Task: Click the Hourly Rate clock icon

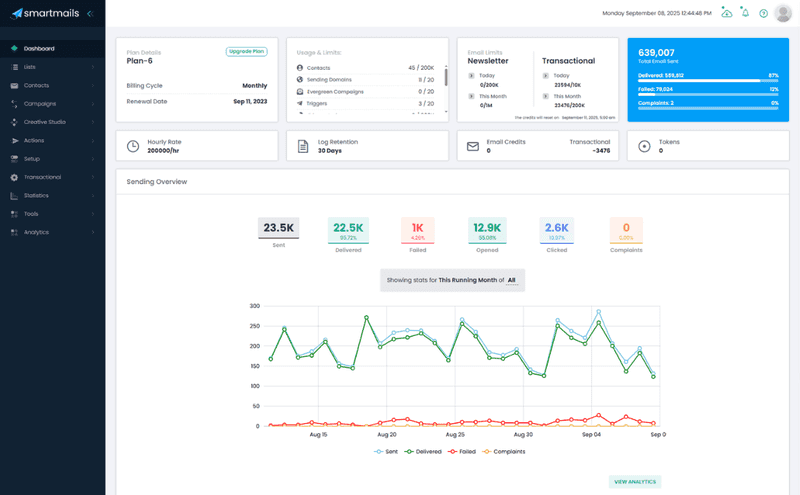Action: click(x=133, y=146)
